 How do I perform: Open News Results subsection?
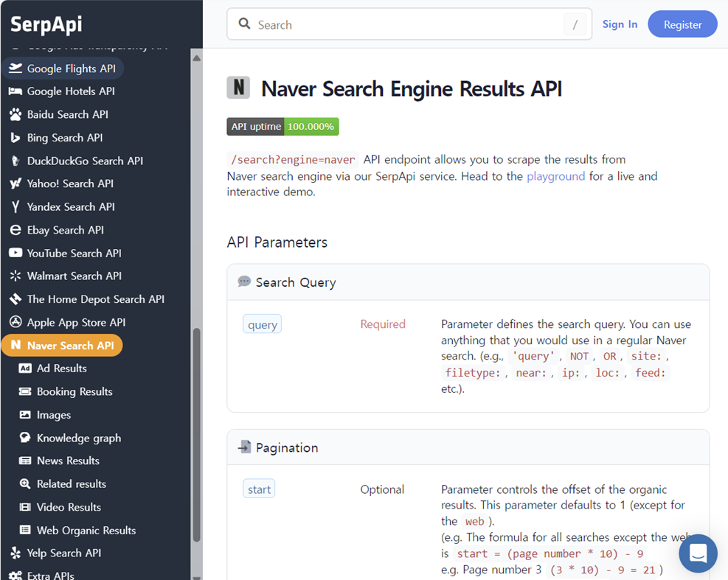click(69, 461)
